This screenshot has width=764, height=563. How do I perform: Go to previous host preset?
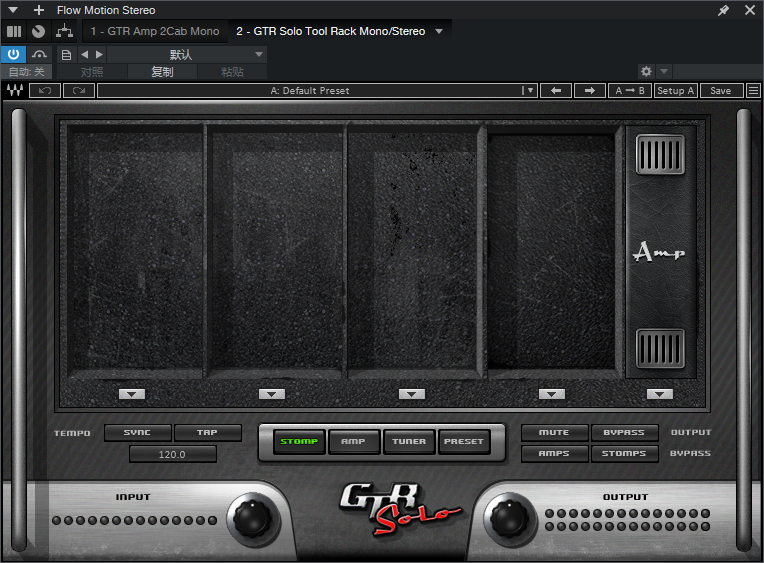point(85,55)
